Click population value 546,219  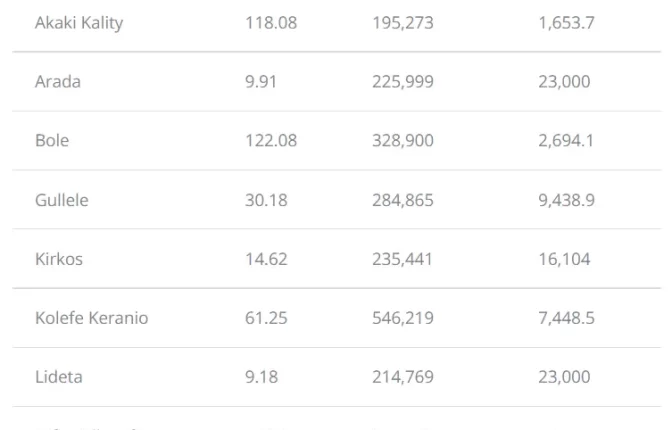point(403,318)
